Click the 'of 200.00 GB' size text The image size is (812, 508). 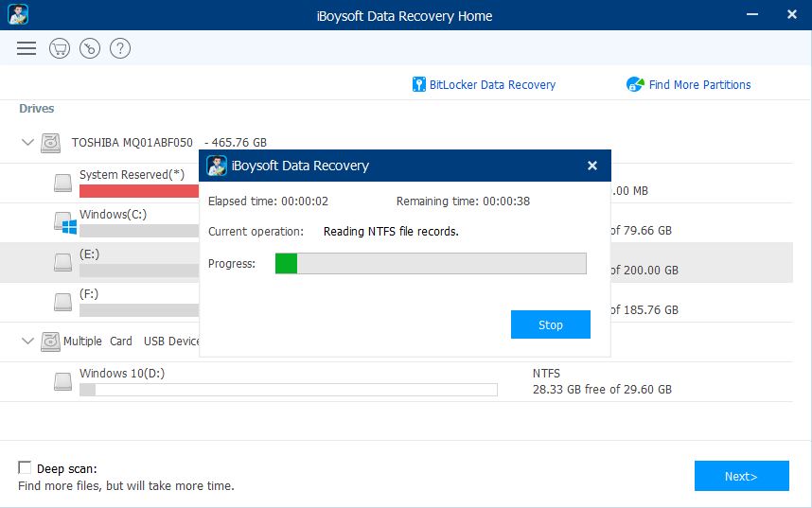644,271
